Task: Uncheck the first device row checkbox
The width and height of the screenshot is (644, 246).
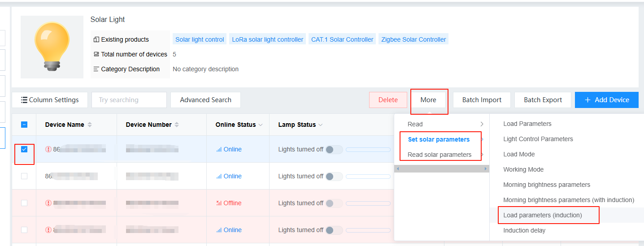Action: 24,149
